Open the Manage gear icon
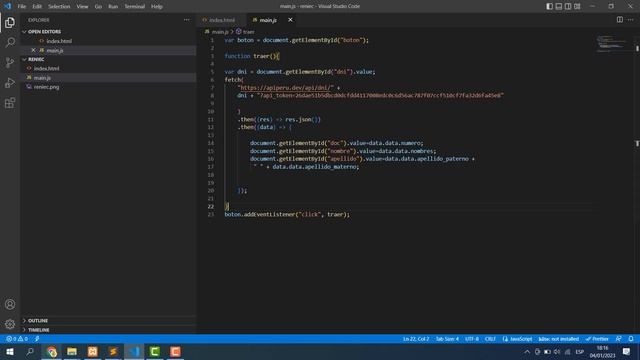 coord(10,324)
